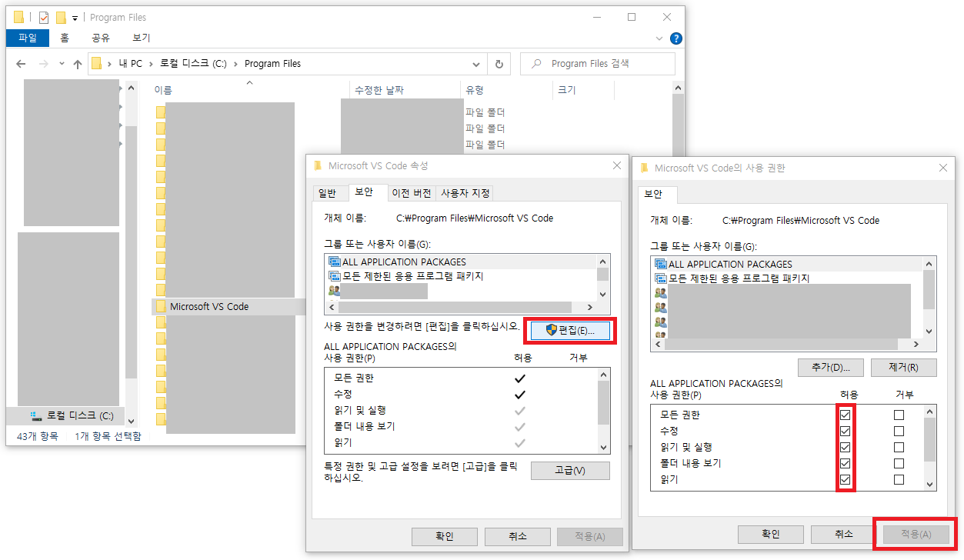Image resolution: width=964 pixels, height=560 pixels.
Task: Refresh the Program Files folder
Action: [499, 64]
